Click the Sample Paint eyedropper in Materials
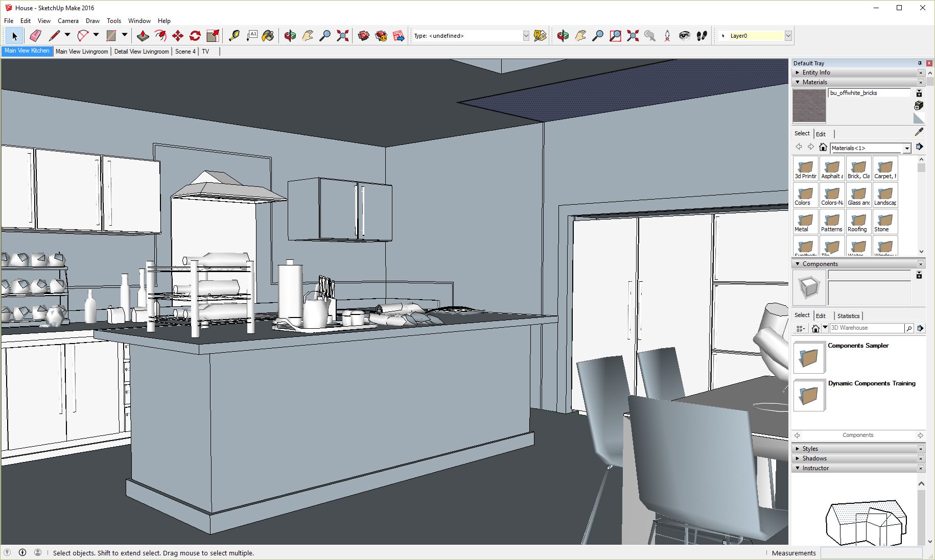935x560 pixels. point(919,132)
